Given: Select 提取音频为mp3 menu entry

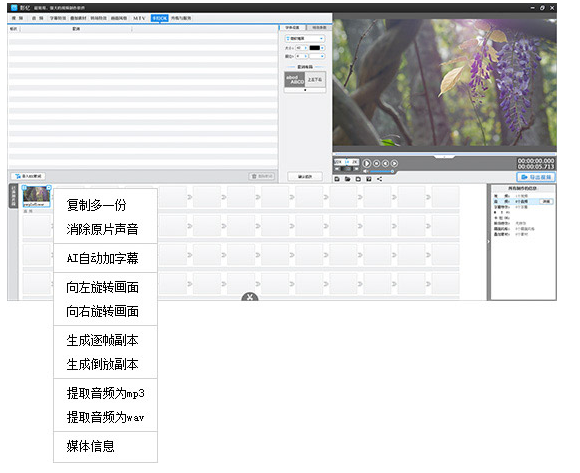Looking at the screenshot, I should coord(105,393).
